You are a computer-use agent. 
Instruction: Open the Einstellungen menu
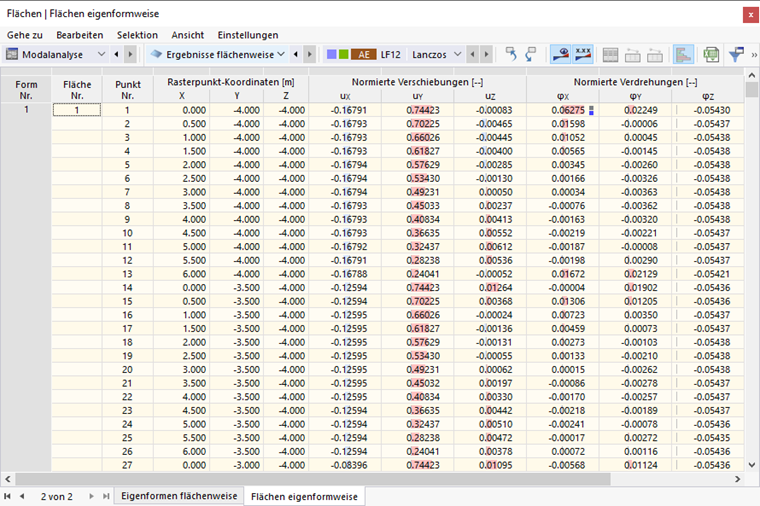click(x=248, y=35)
